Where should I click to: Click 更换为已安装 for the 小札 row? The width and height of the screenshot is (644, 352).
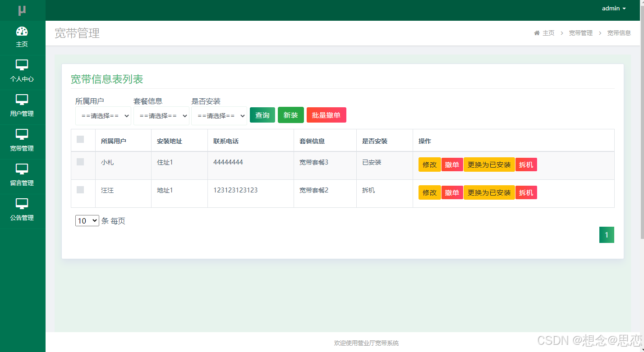[x=489, y=165]
